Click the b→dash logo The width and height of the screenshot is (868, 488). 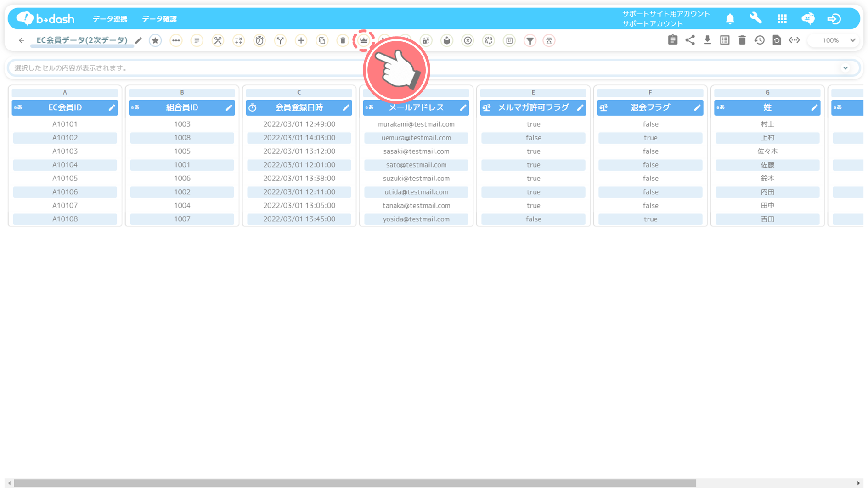coord(45,18)
